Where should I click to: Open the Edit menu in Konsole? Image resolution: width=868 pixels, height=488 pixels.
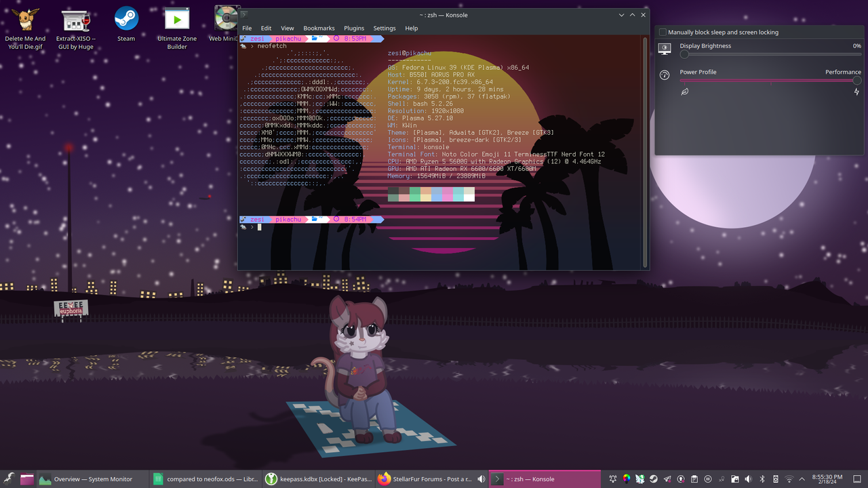267,28
